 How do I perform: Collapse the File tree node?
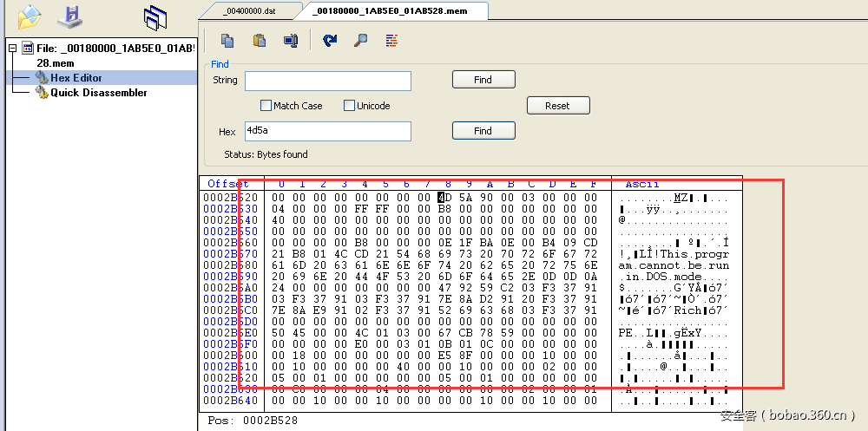13,48
